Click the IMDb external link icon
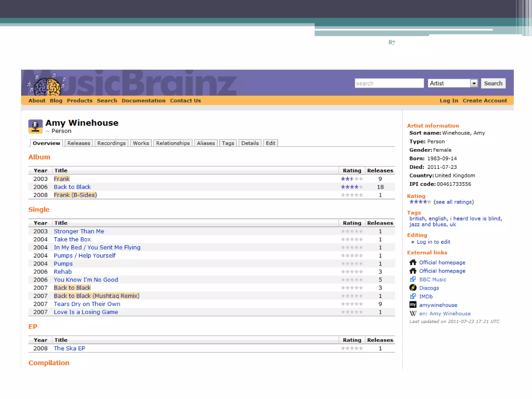 413,296
